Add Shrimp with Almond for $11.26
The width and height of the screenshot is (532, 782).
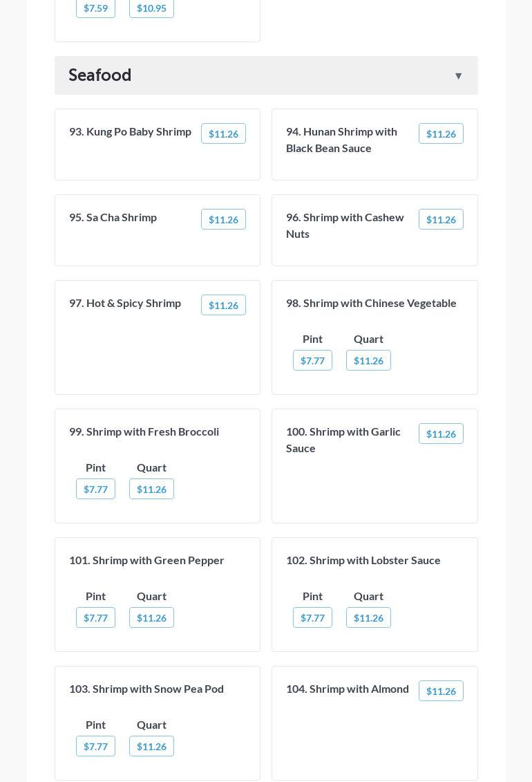click(441, 691)
